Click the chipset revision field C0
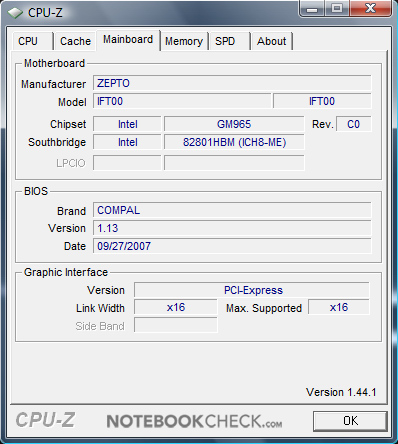The height and width of the screenshot is (444, 398). [354, 124]
